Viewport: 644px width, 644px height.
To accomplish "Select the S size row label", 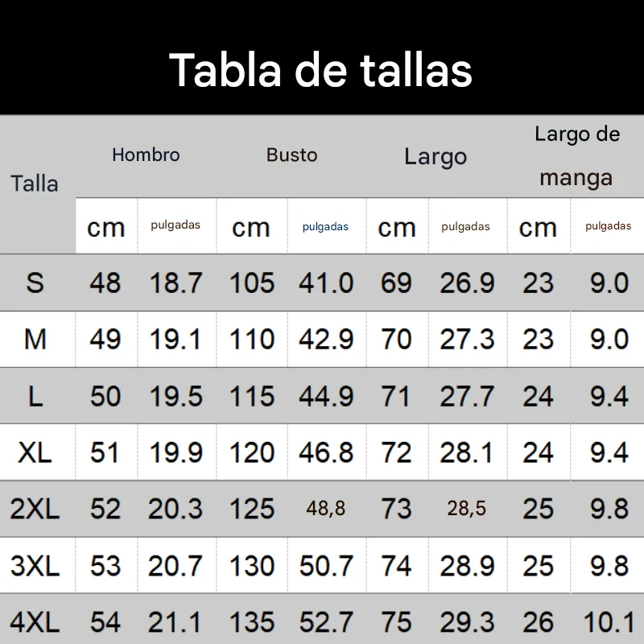I will coord(35,283).
